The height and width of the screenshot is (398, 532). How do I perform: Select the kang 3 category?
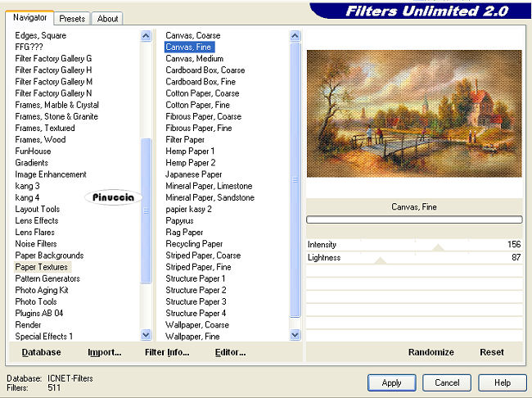[27, 186]
